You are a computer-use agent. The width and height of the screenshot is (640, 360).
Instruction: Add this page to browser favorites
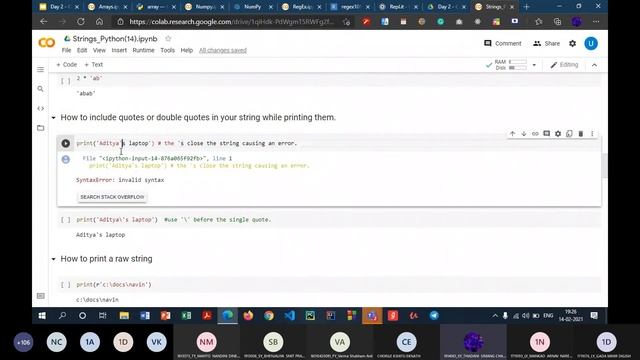pos(347,22)
